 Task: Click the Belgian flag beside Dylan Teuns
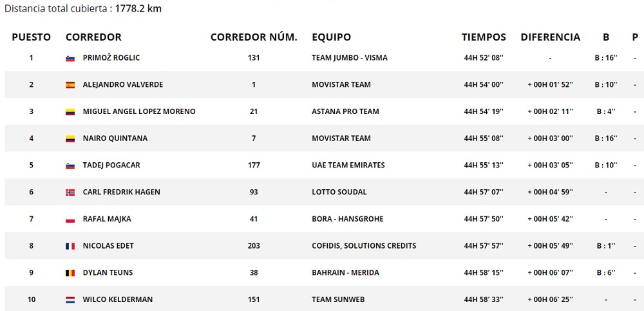pos(70,273)
